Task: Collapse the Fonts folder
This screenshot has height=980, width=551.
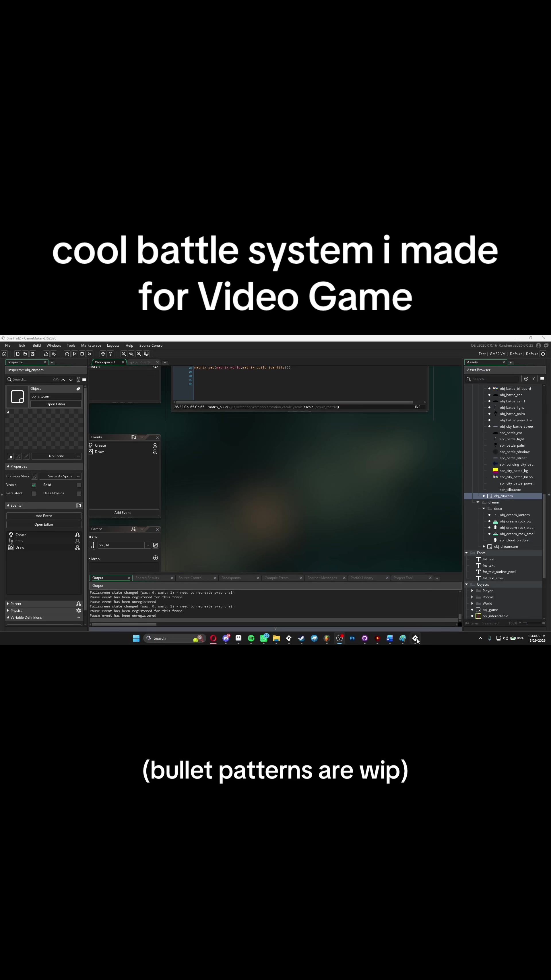Action: tap(467, 553)
